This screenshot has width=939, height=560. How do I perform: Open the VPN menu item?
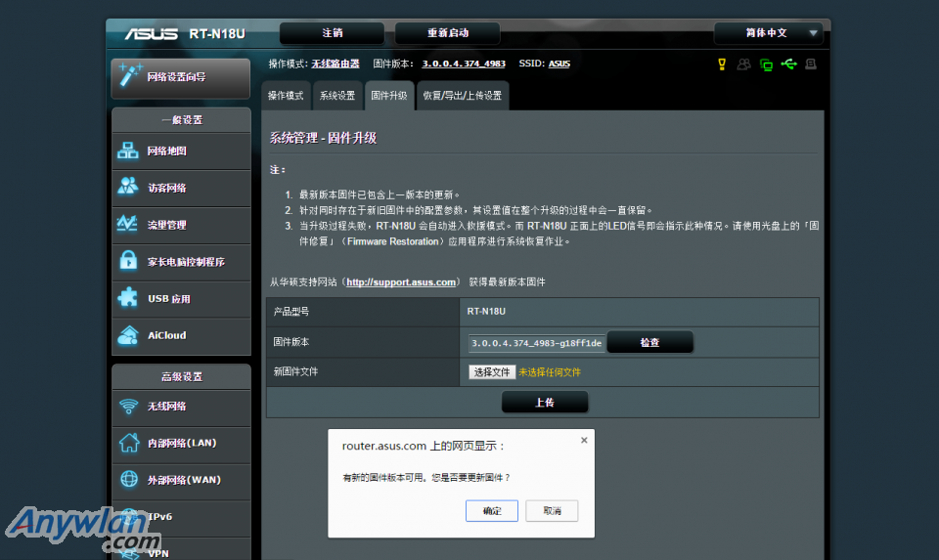(181, 551)
